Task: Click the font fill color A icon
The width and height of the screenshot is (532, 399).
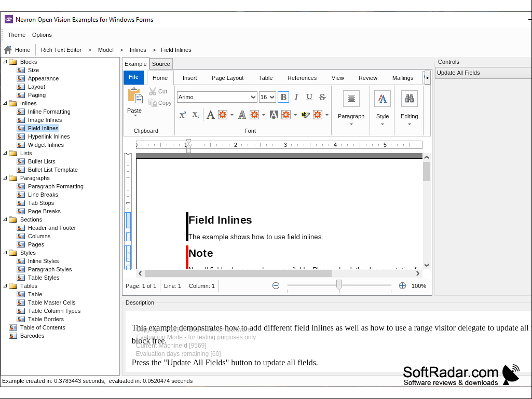Action: pyautogui.click(x=210, y=115)
